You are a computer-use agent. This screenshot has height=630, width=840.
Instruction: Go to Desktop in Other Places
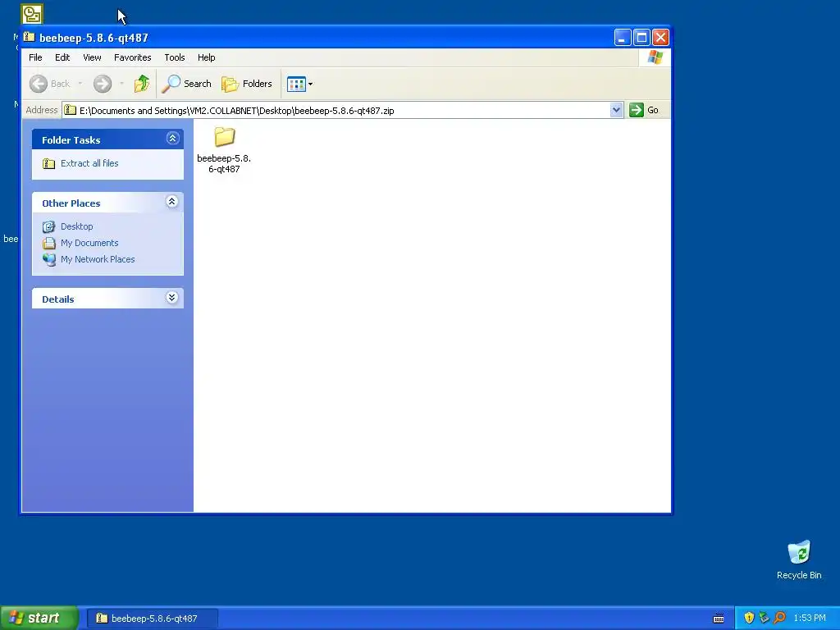pyautogui.click(x=76, y=226)
